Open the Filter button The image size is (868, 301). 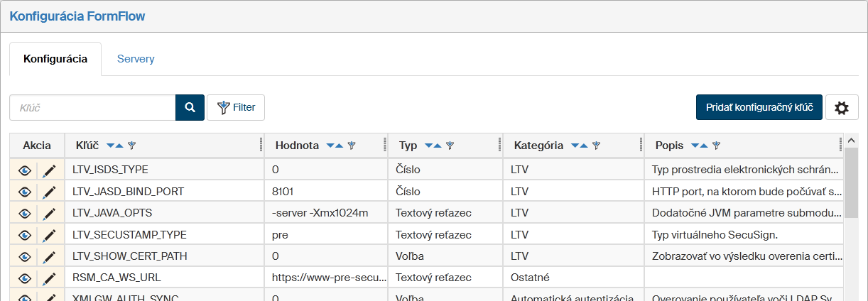[236, 107]
